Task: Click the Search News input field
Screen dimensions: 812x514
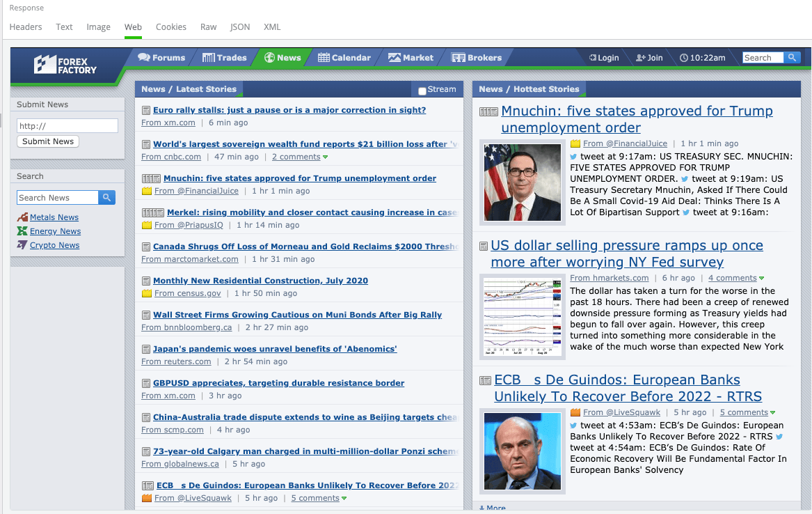Action: tap(58, 197)
